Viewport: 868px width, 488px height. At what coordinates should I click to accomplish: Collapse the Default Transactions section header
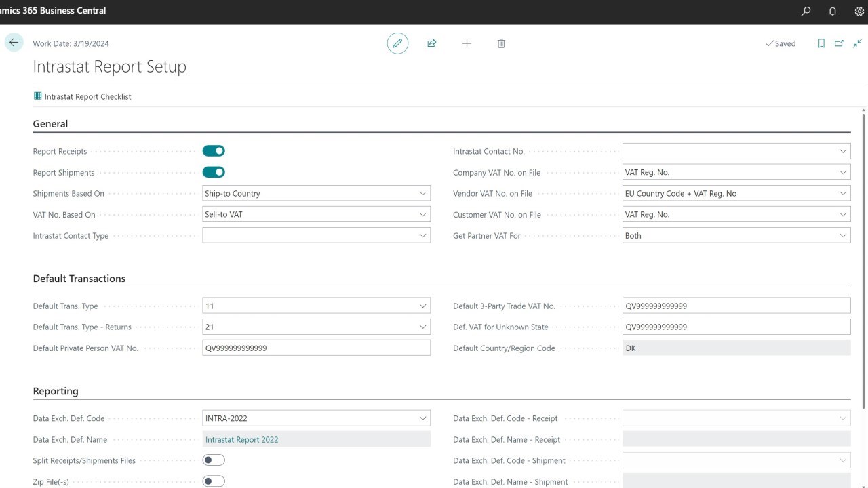pos(79,279)
